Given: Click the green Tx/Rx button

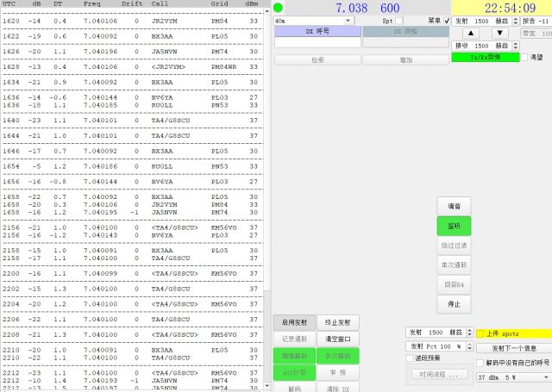Looking at the screenshot, I should [x=484, y=57].
